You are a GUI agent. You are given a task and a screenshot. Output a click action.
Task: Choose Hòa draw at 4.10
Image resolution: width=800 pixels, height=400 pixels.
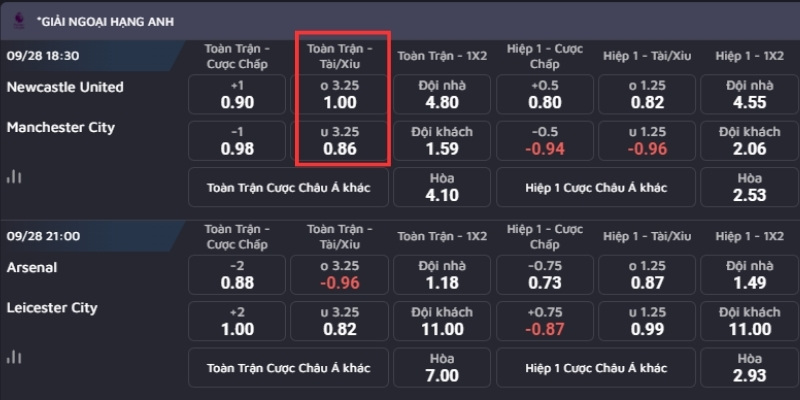pyautogui.click(x=442, y=187)
